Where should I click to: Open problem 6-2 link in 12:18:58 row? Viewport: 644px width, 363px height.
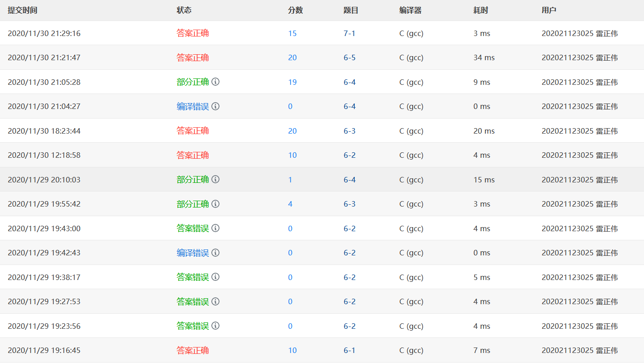tap(349, 155)
